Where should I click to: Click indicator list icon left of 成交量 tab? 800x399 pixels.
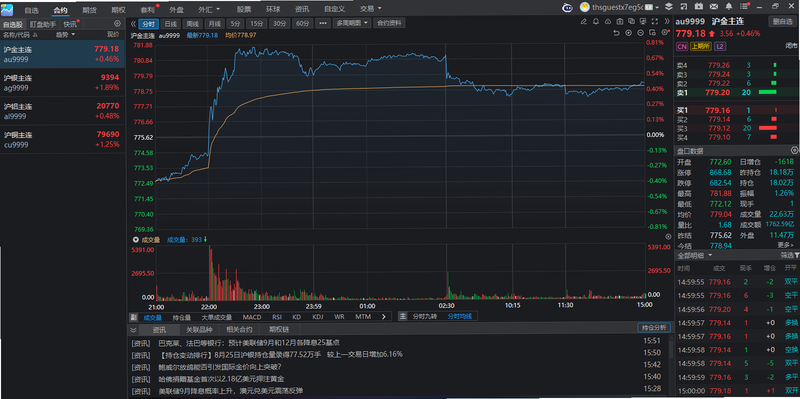click(x=133, y=317)
